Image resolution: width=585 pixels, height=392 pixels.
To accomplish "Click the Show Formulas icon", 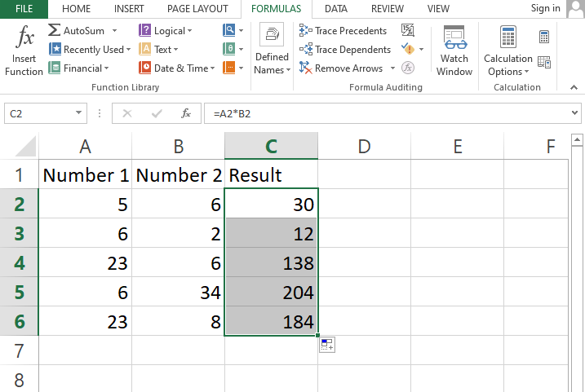I will tap(408, 30).
